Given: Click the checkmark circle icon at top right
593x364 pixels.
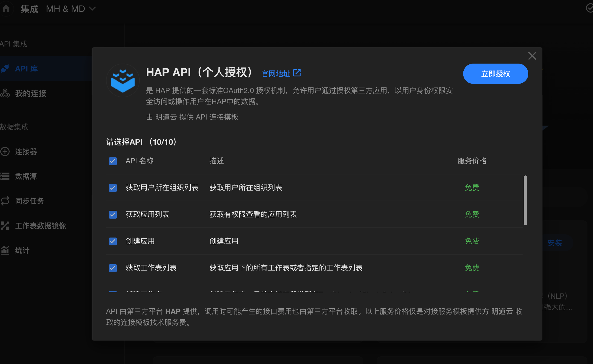Looking at the screenshot, I should point(589,9).
